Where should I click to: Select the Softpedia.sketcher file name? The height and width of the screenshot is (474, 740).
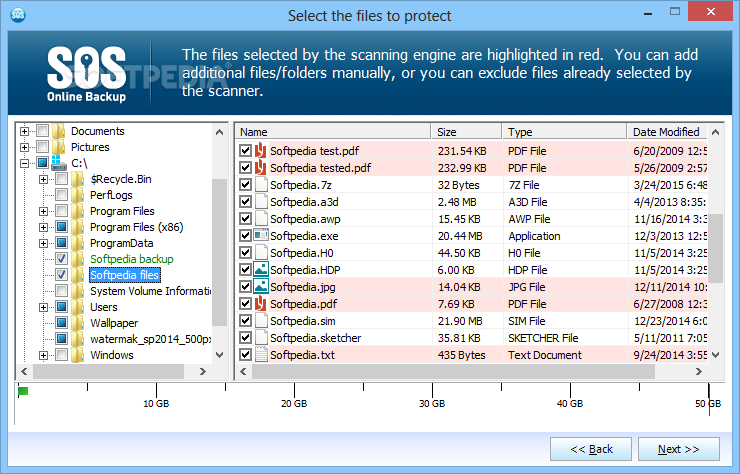point(315,338)
